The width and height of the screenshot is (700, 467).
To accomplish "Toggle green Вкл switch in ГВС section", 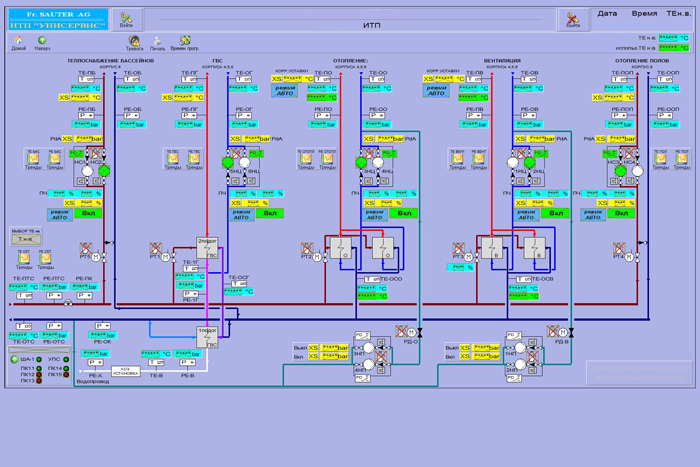I will click(x=270, y=213).
